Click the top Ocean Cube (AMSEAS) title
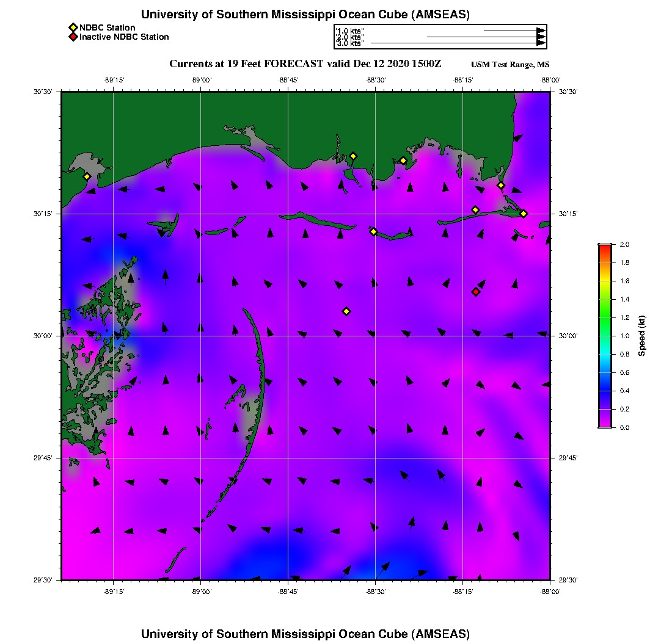672x641 pixels. (x=305, y=15)
